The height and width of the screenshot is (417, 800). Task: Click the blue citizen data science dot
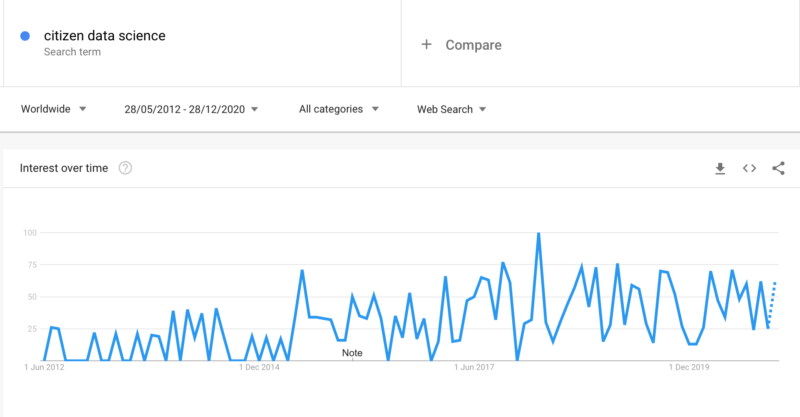click(24, 36)
